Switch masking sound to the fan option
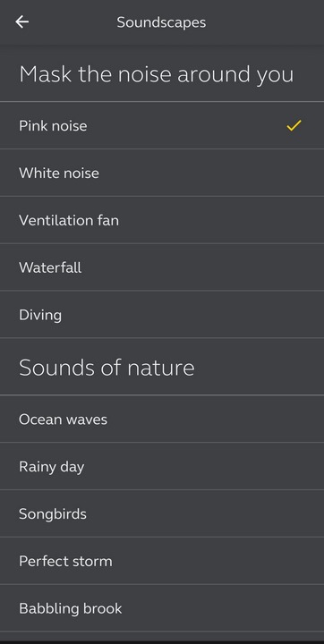 tap(162, 220)
